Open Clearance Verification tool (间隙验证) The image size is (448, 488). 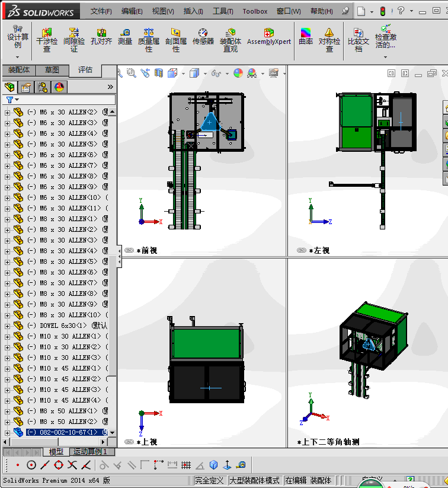74,40
